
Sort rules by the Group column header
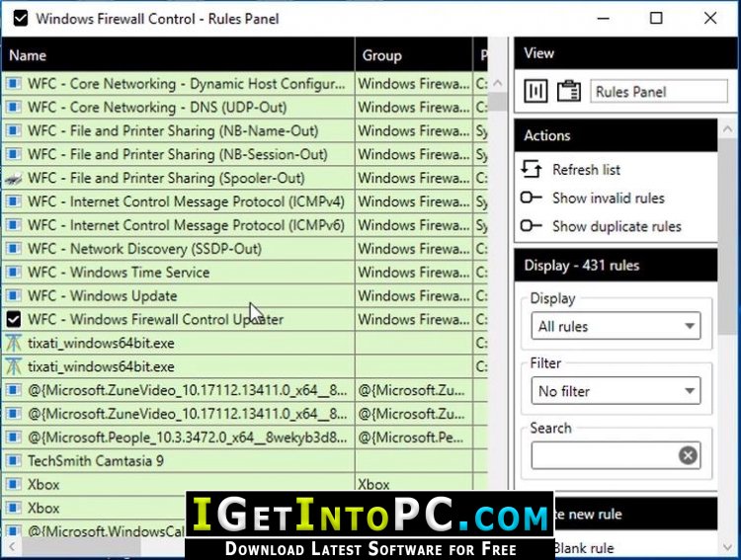[x=414, y=55]
